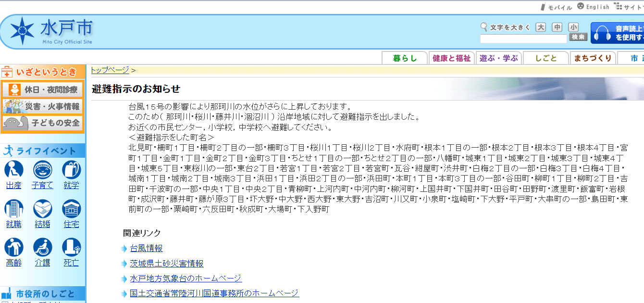Set text size to 大 (large)

point(541,27)
